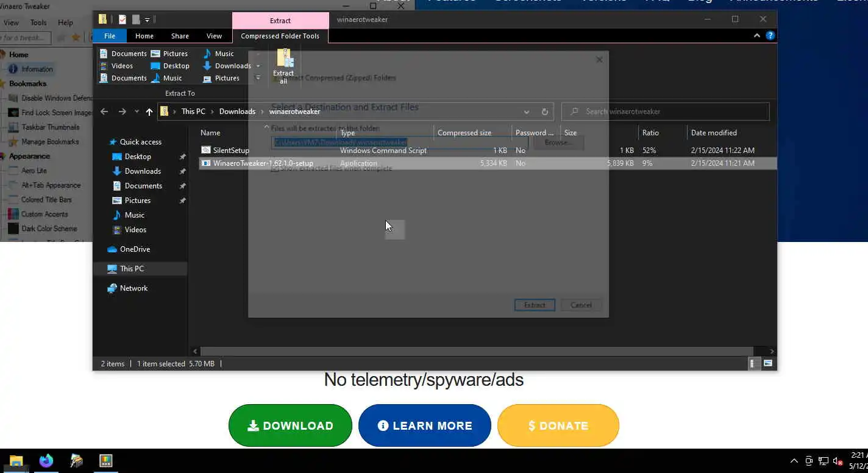Click the right arrow of the horizontal scrollbar
Image resolution: width=868 pixels, height=473 pixels.
click(x=772, y=351)
